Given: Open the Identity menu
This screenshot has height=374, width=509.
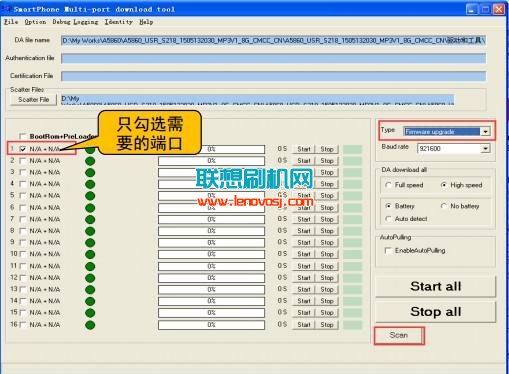Looking at the screenshot, I should (119, 22).
